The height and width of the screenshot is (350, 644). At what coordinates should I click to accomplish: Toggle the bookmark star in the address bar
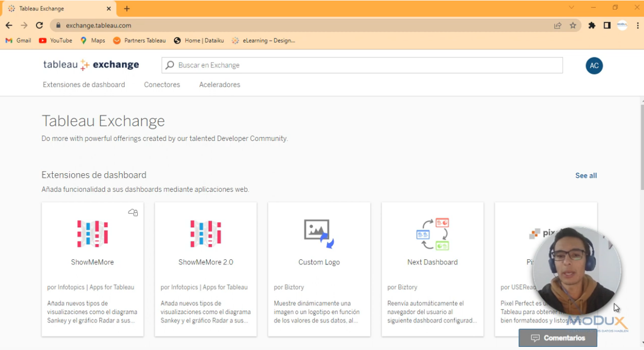pyautogui.click(x=573, y=25)
